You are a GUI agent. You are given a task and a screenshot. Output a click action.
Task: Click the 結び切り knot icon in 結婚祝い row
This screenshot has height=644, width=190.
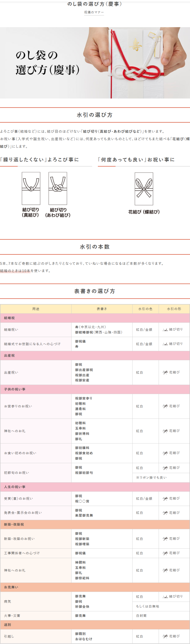(x=165, y=330)
